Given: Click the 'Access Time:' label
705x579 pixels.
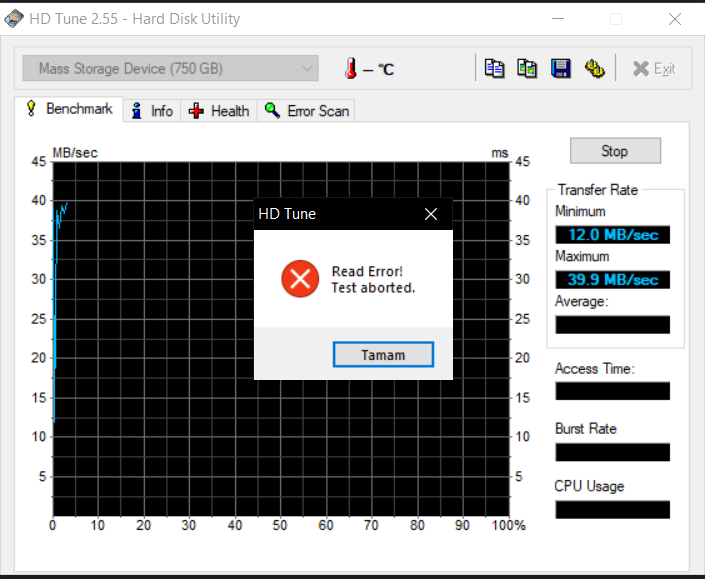Looking at the screenshot, I should click(x=594, y=369).
